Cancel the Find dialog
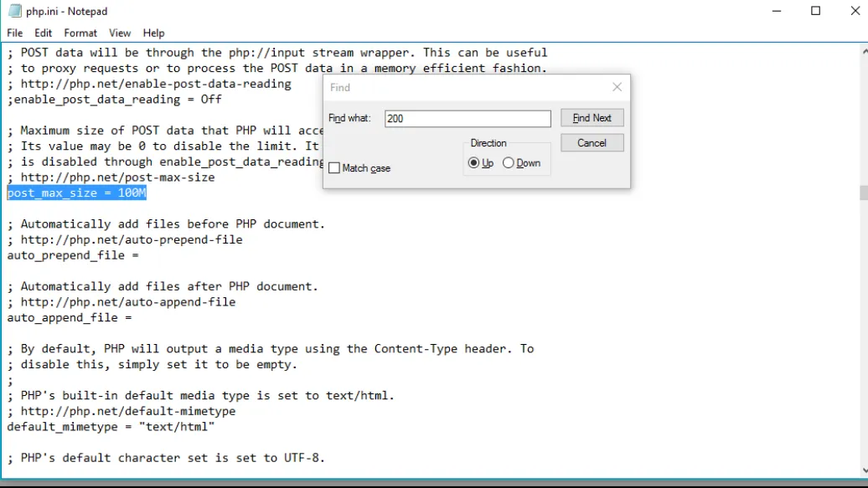 click(x=592, y=143)
